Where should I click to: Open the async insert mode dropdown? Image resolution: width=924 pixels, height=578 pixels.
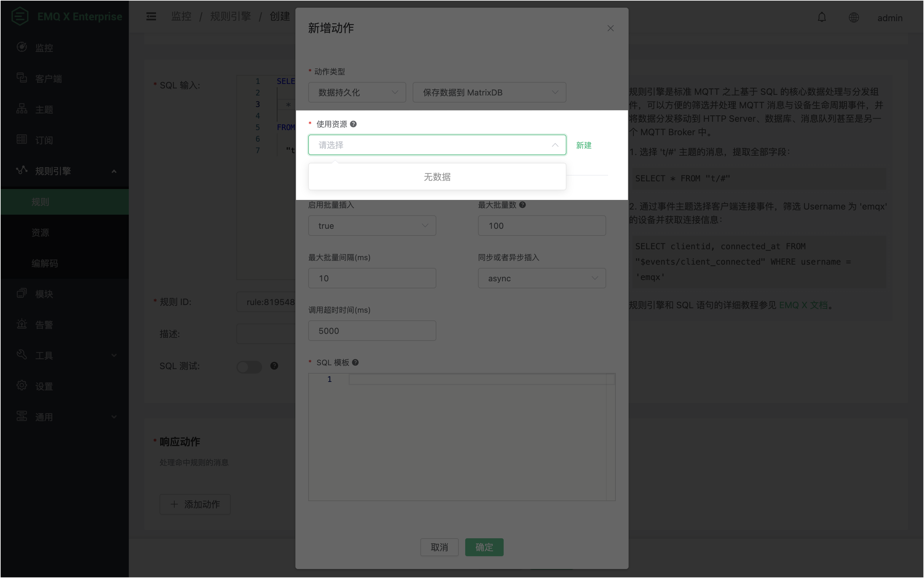pyautogui.click(x=541, y=278)
